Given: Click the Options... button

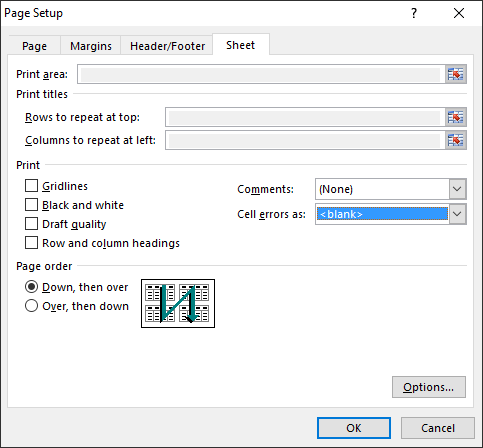Looking at the screenshot, I should 429,387.
